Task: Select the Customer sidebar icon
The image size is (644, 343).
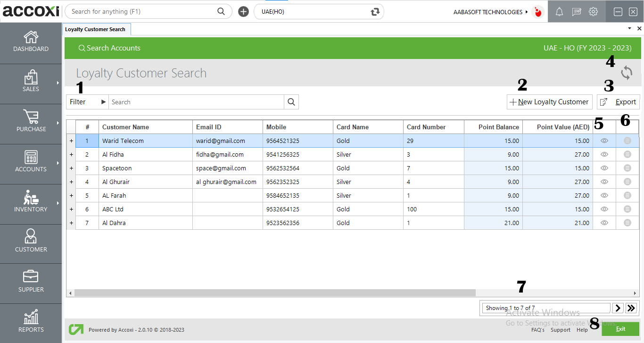Action: click(x=31, y=243)
